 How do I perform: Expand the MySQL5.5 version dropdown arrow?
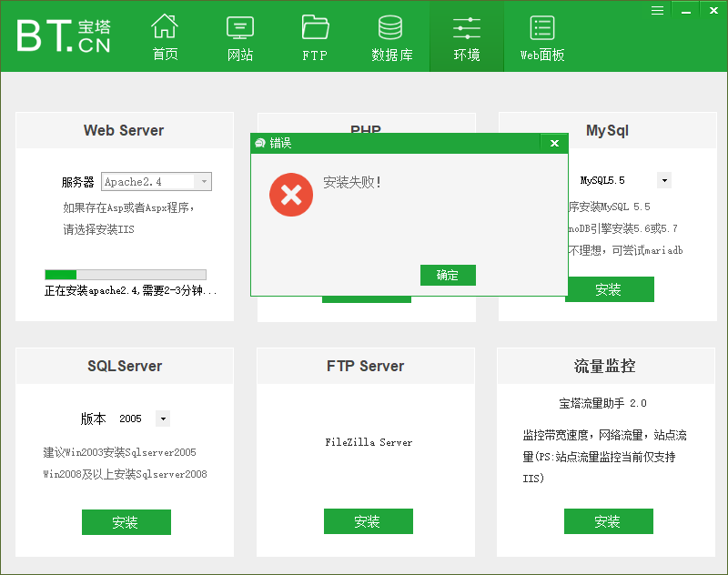click(664, 180)
